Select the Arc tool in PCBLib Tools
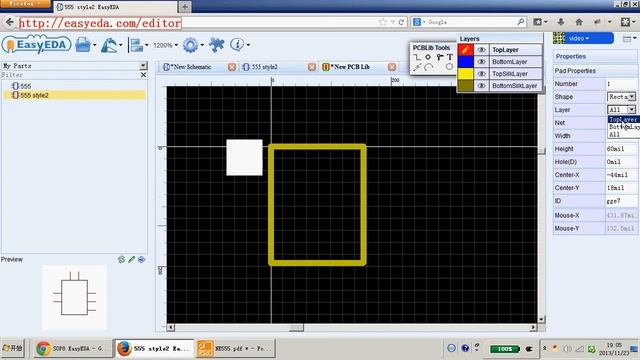Viewport: 640px width, 360px height. click(x=428, y=67)
